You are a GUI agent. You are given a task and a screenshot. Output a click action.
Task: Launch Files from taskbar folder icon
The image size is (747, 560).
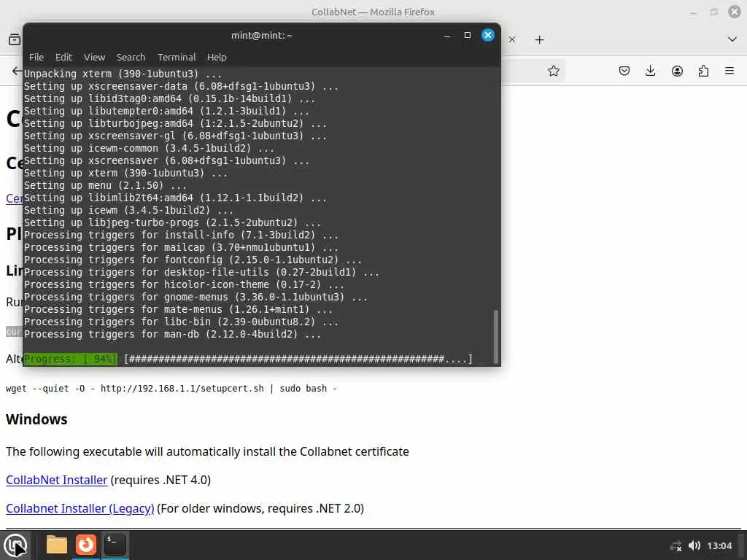click(57, 545)
